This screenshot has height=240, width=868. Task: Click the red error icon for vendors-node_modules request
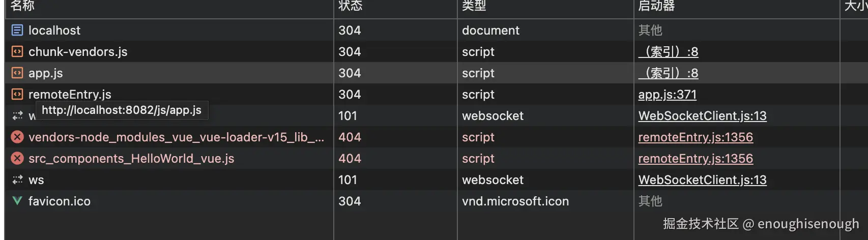click(17, 137)
